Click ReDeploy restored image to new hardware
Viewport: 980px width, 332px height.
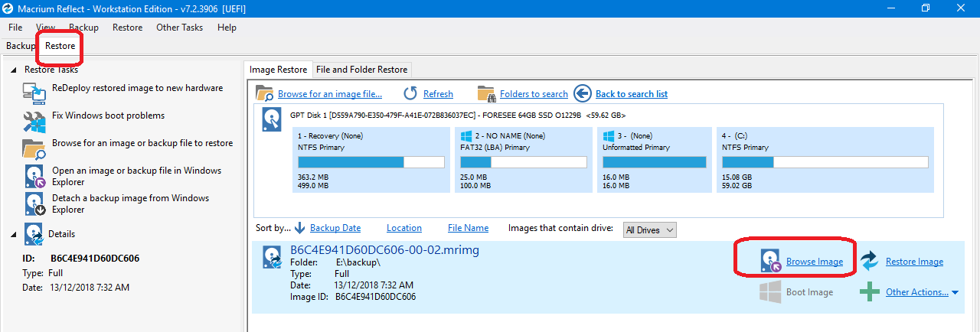coord(138,88)
